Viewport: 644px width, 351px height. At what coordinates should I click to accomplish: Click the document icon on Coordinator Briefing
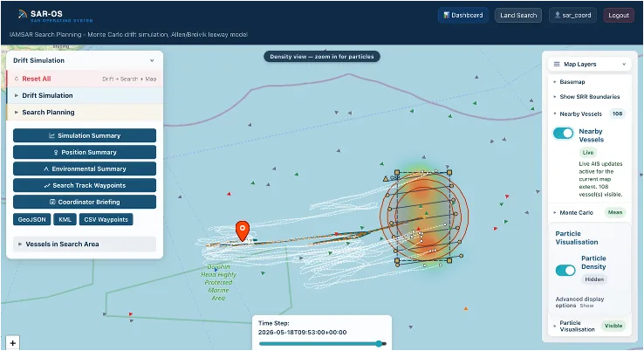(52, 203)
